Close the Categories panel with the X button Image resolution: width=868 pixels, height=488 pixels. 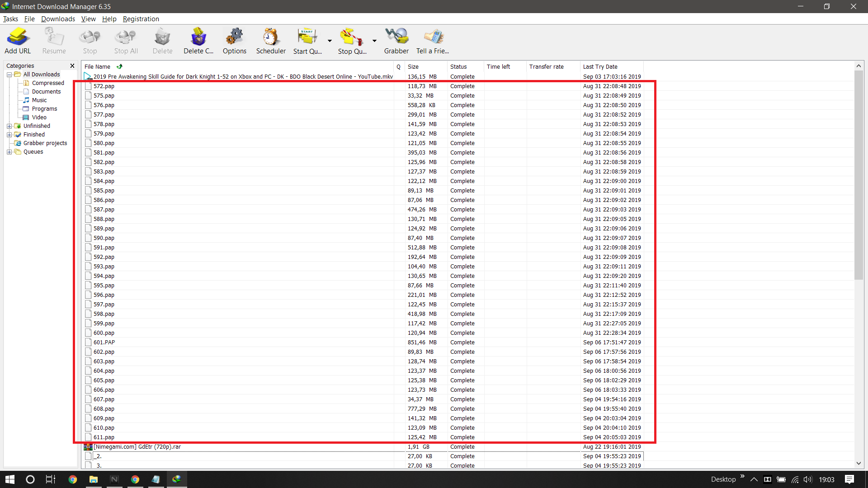(72, 66)
